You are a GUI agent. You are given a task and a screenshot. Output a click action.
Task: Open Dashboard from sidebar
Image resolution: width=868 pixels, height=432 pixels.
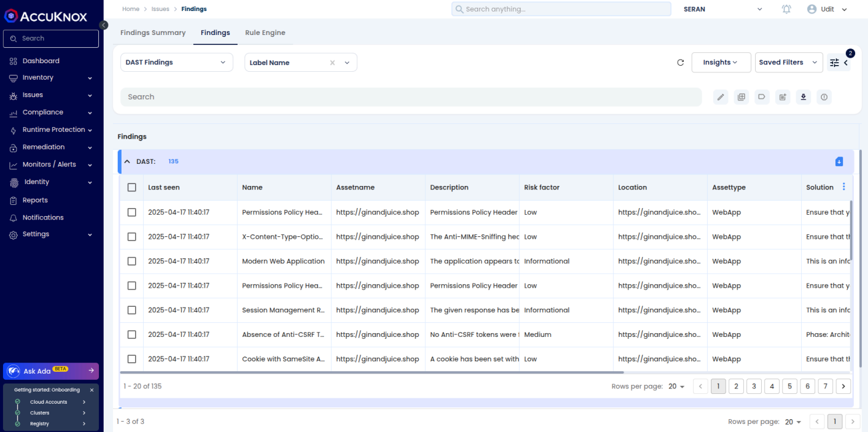pyautogui.click(x=41, y=61)
